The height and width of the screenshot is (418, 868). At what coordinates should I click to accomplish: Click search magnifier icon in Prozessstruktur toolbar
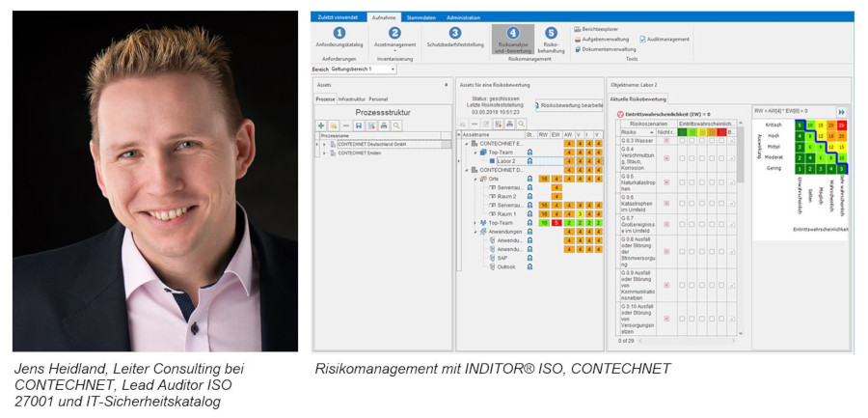(395, 125)
